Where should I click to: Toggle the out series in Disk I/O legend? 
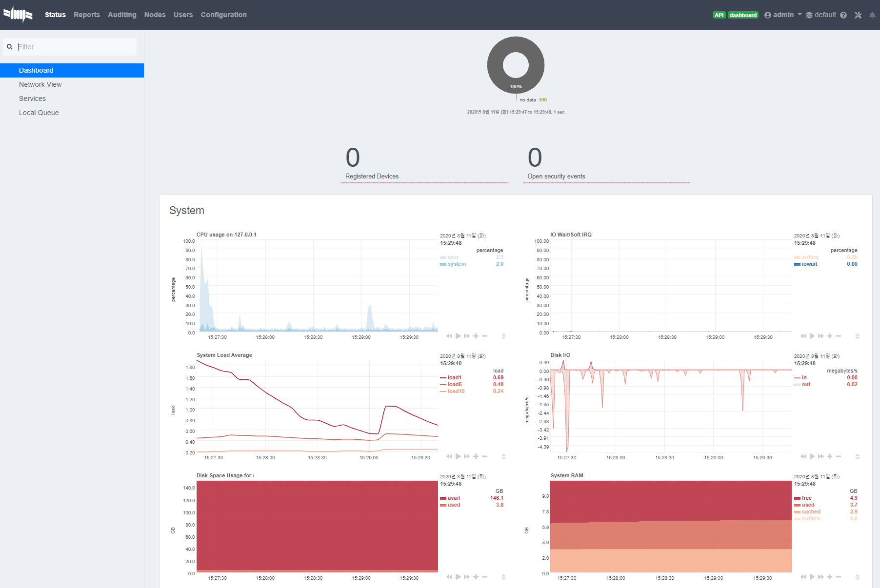[x=806, y=384]
